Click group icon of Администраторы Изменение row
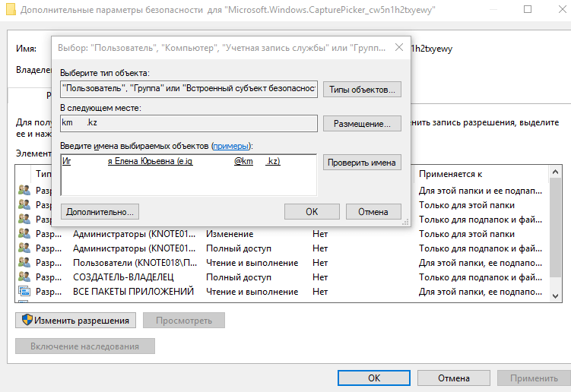The image size is (571, 392). (24, 234)
